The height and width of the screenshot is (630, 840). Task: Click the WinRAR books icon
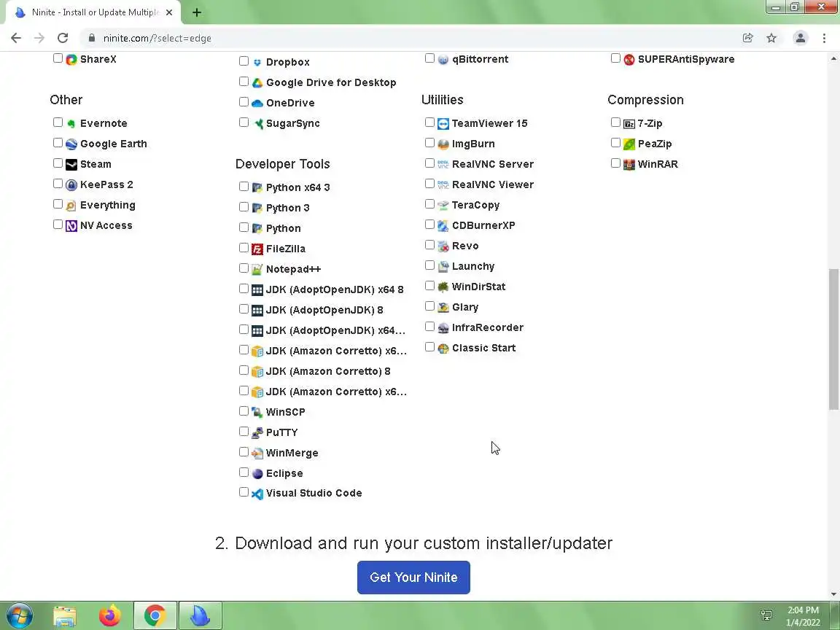[629, 165]
